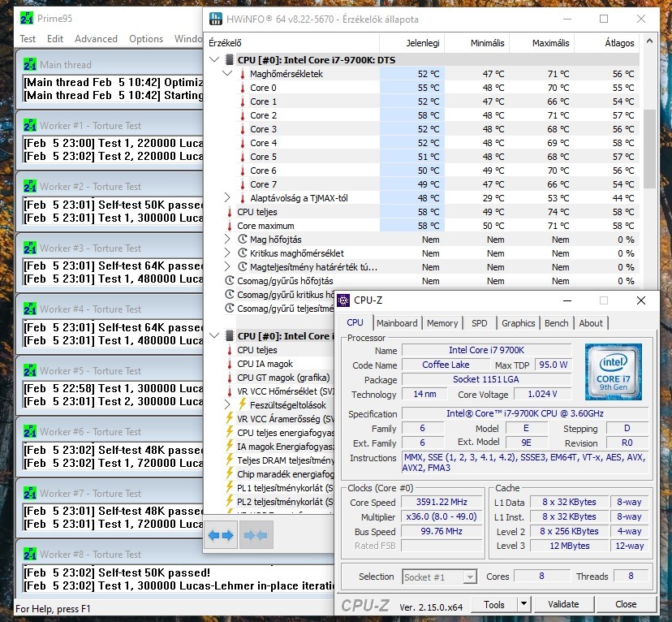Expand the Feszültségeltolások row
The height and width of the screenshot is (622, 672).
(227, 404)
